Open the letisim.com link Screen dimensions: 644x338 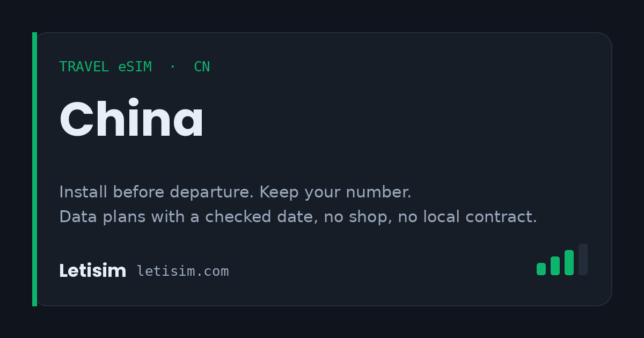[182, 271]
